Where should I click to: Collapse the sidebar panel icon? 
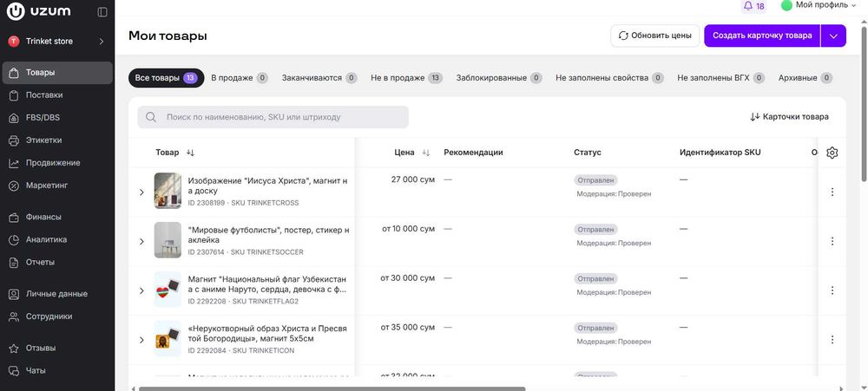pyautogui.click(x=102, y=11)
